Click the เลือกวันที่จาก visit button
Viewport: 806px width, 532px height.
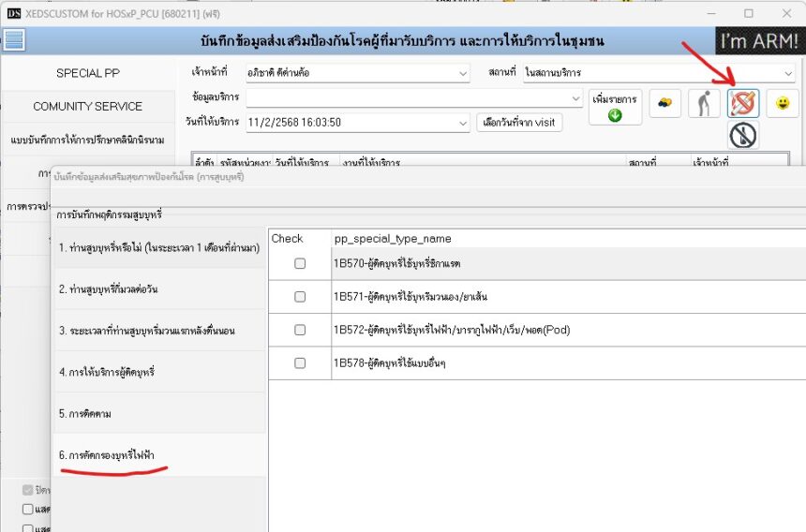click(519, 123)
